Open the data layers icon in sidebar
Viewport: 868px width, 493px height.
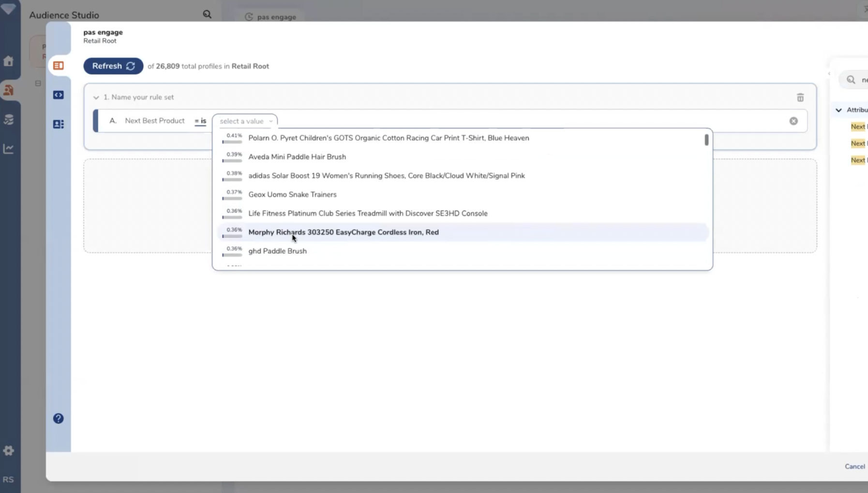click(x=8, y=120)
